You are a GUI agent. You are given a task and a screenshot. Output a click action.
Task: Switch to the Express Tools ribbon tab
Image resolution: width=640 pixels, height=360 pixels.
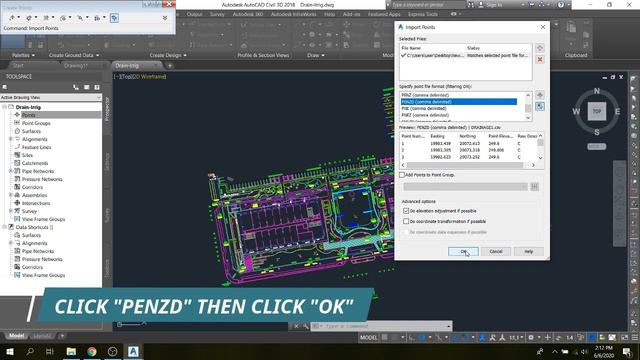[423, 14]
